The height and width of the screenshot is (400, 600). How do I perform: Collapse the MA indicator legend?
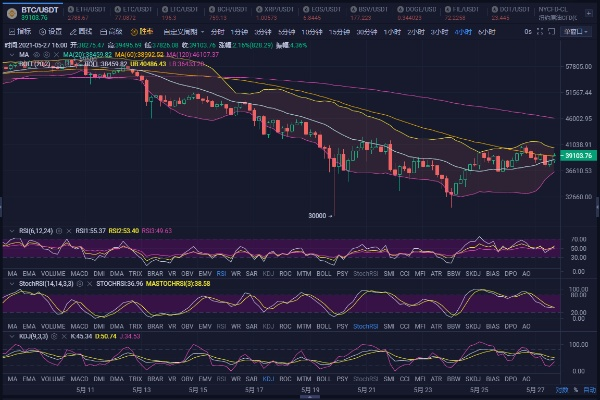point(12,55)
